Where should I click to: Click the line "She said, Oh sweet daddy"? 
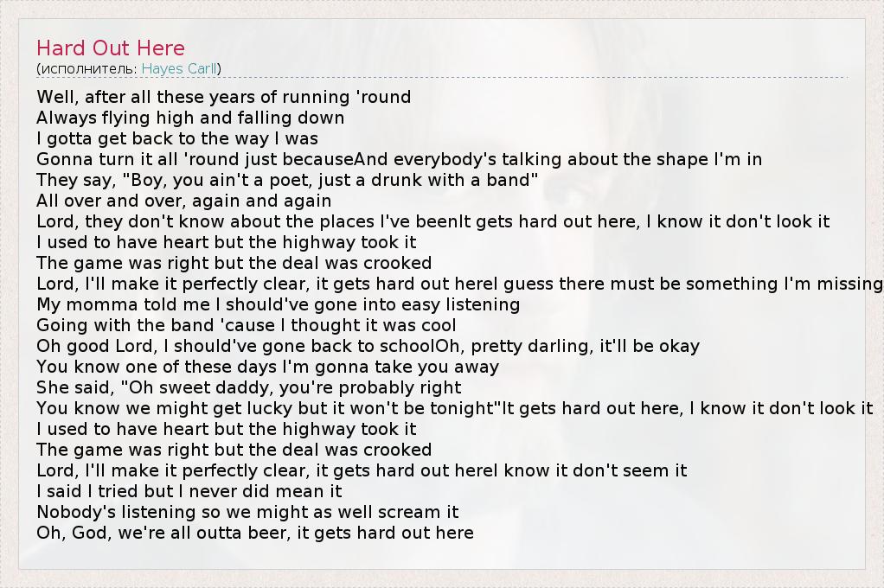(248, 387)
